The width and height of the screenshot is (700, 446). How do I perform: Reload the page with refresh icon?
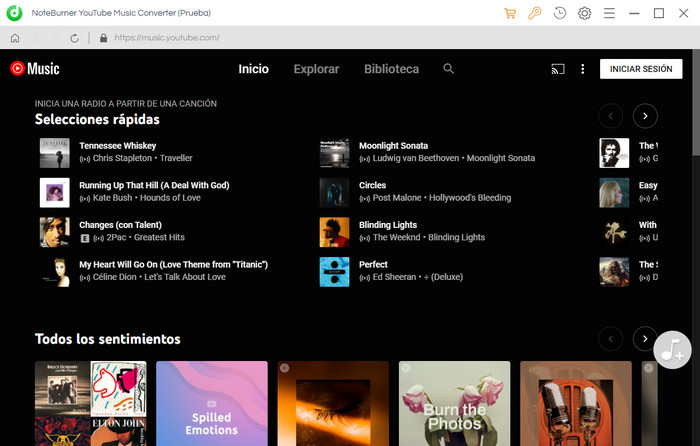pos(75,38)
